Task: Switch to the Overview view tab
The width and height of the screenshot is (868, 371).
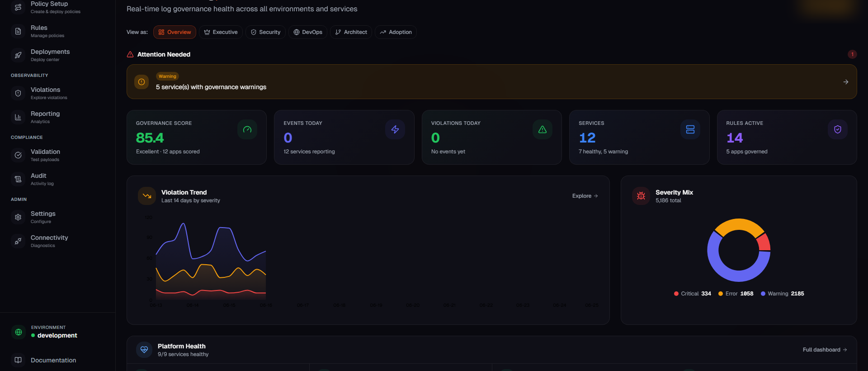Action: pyautogui.click(x=175, y=32)
